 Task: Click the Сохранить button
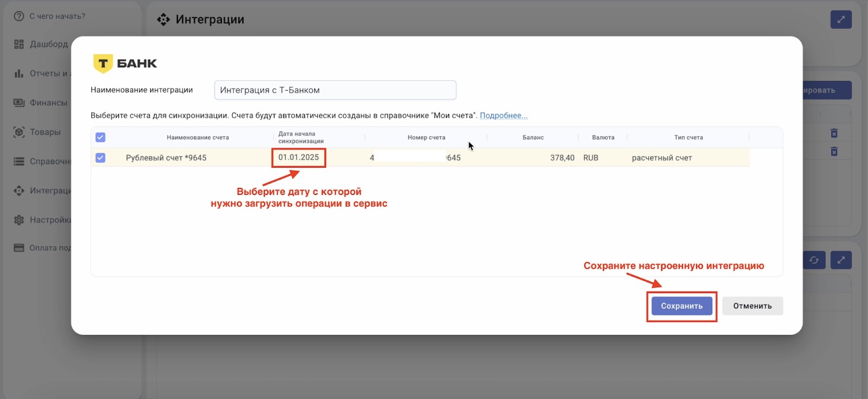tap(682, 306)
